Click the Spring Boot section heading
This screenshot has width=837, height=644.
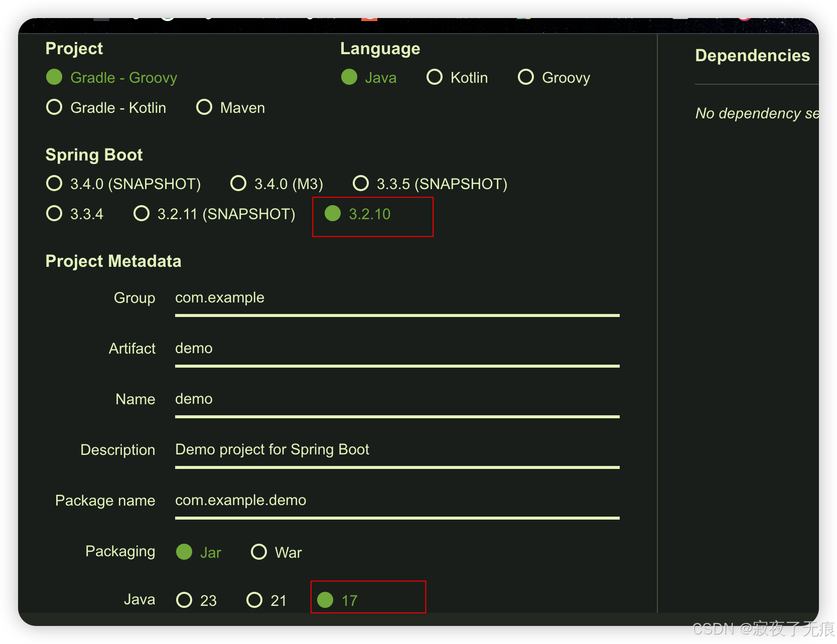[94, 155]
